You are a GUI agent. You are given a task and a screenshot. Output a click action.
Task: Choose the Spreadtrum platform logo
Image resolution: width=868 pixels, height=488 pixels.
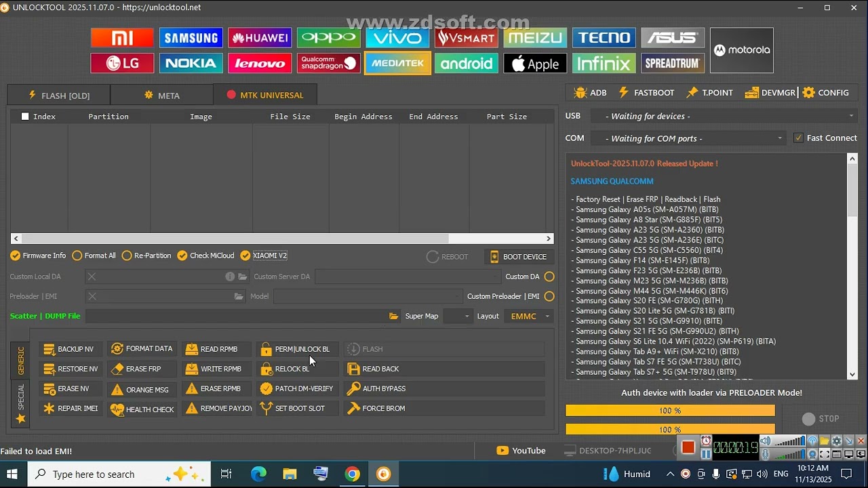pos(673,63)
